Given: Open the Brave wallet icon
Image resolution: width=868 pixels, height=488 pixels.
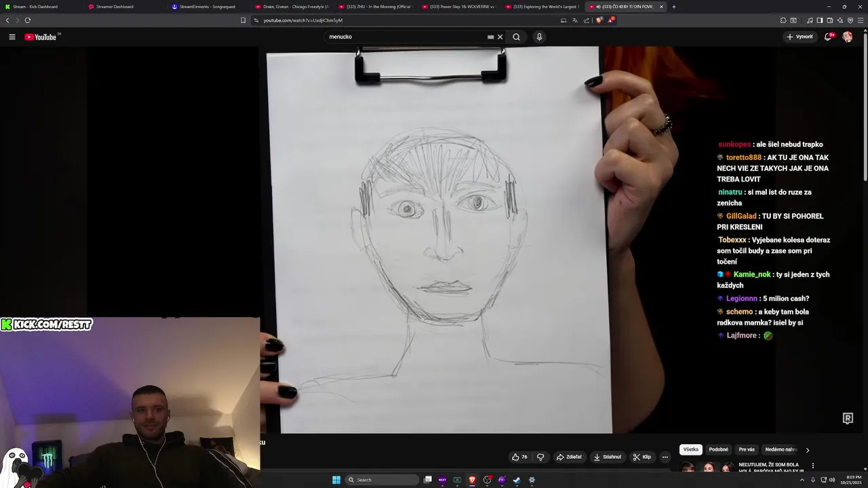Looking at the screenshot, I should [829, 20].
